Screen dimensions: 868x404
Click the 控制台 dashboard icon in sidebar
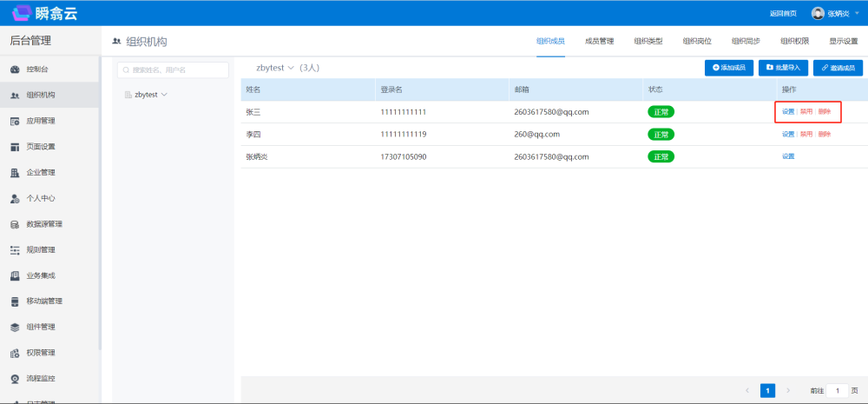[x=15, y=70]
